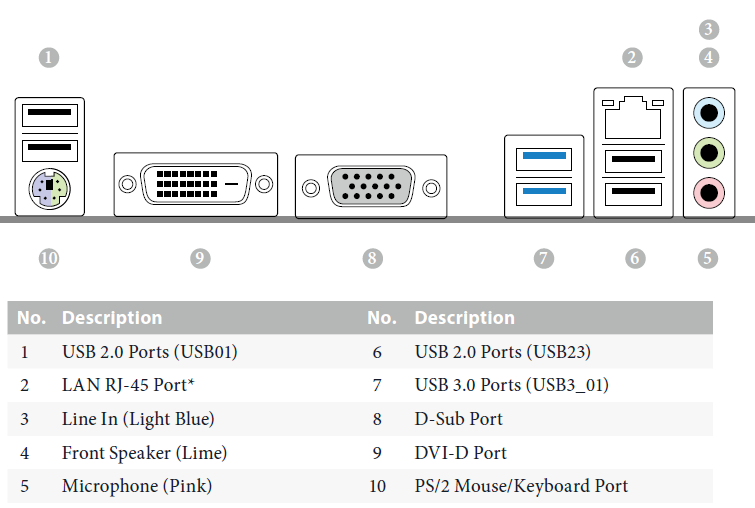The width and height of the screenshot is (755, 508).
Task: Click the light blue Line In jack
Action: pyautogui.click(x=709, y=113)
